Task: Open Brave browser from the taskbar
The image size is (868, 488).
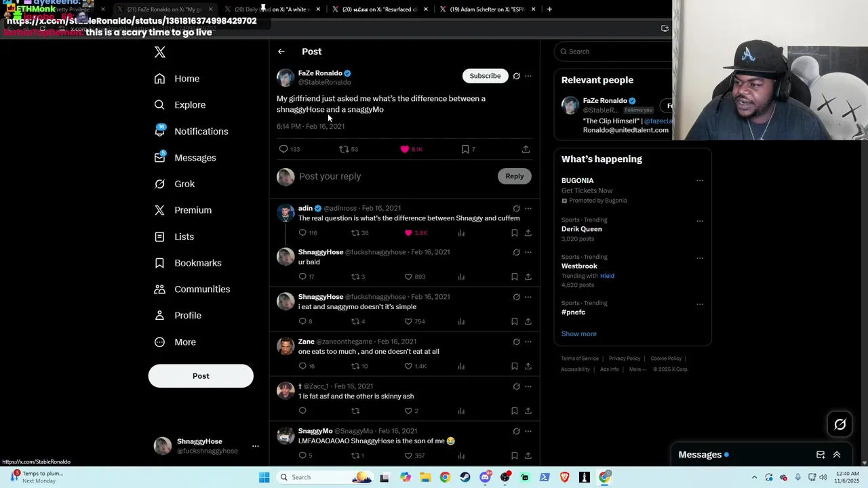Action: (x=565, y=477)
